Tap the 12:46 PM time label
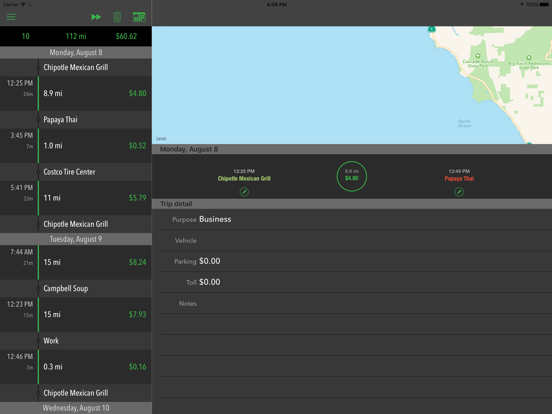The width and height of the screenshot is (552, 414). (20, 356)
